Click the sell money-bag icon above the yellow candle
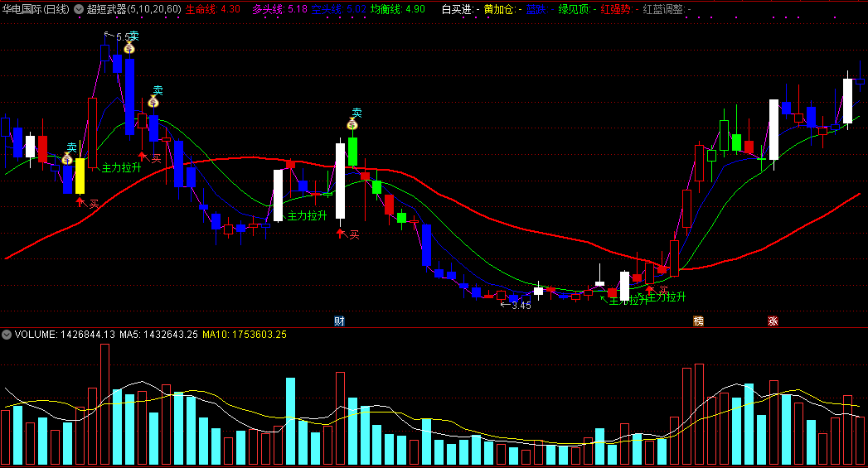Viewport: 868px width, 468px height. [67, 159]
